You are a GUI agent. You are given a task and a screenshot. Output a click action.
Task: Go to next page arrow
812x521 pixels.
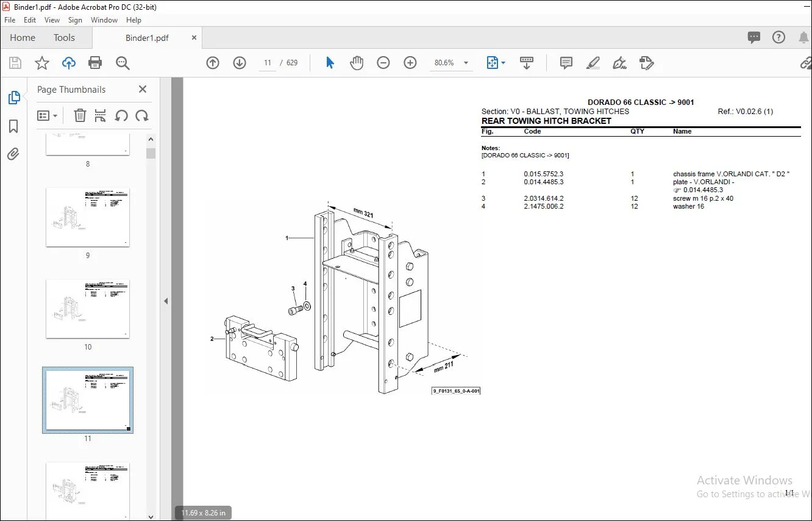pyautogui.click(x=240, y=63)
